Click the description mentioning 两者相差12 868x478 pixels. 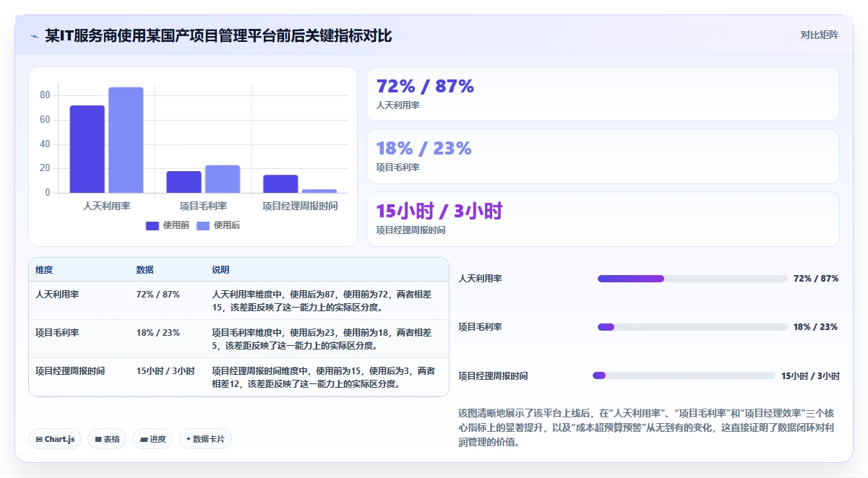pyautogui.click(x=324, y=377)
